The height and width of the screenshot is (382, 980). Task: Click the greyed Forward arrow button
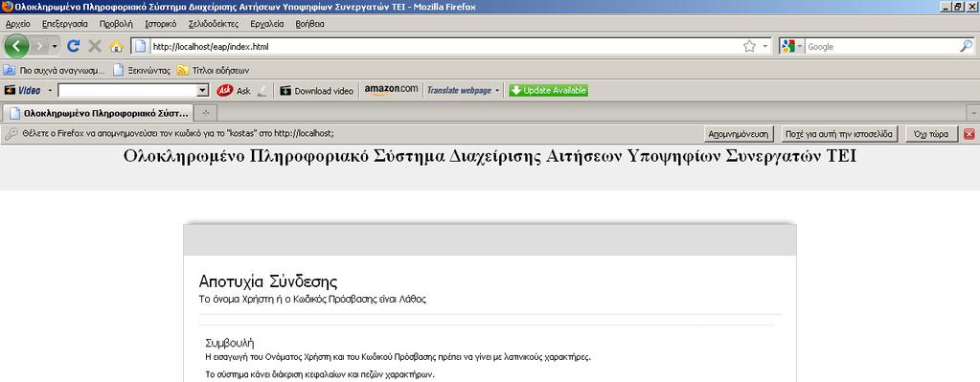point(38,46)
